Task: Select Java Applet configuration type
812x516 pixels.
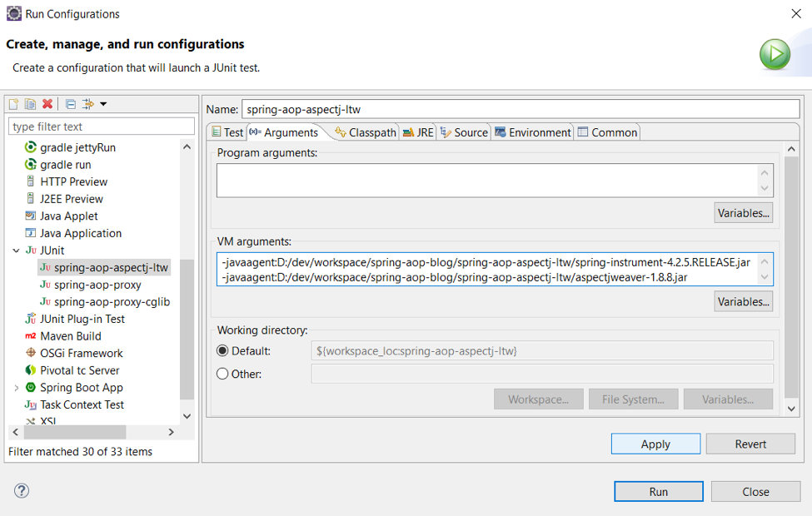Action: 69,216
